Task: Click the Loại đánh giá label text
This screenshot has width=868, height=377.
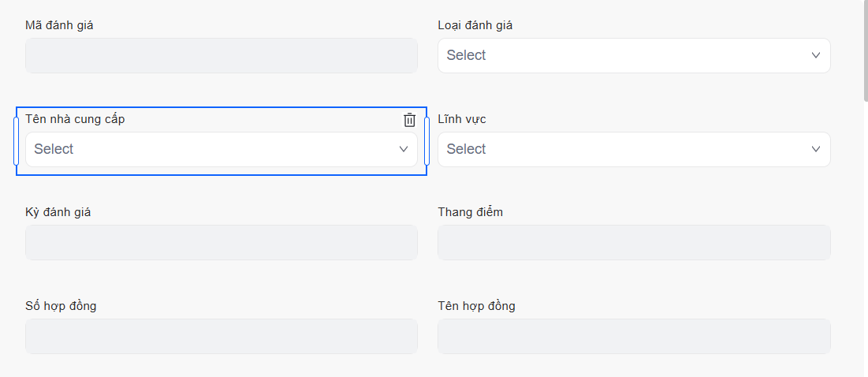Action: [x=475, y=25]
